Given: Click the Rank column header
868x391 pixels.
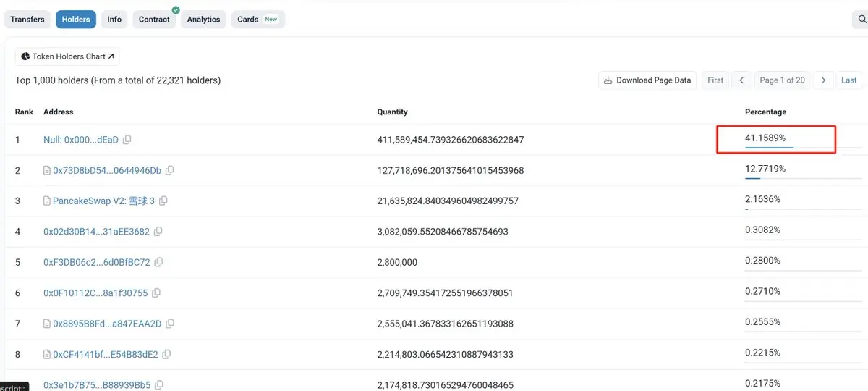Looking at the screenshot, I should (24, 112).
